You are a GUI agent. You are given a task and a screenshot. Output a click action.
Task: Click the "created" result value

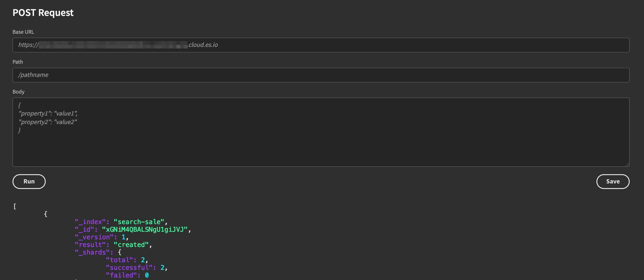point(131,245)
